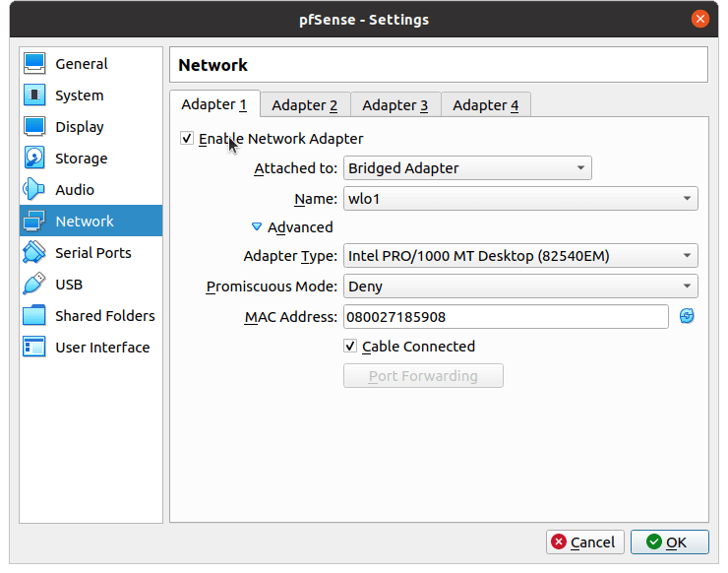Image resolution: width=728 pixels, height=573 pixels.
Task: Select the Storage disk icon
Action: (35, 159)
